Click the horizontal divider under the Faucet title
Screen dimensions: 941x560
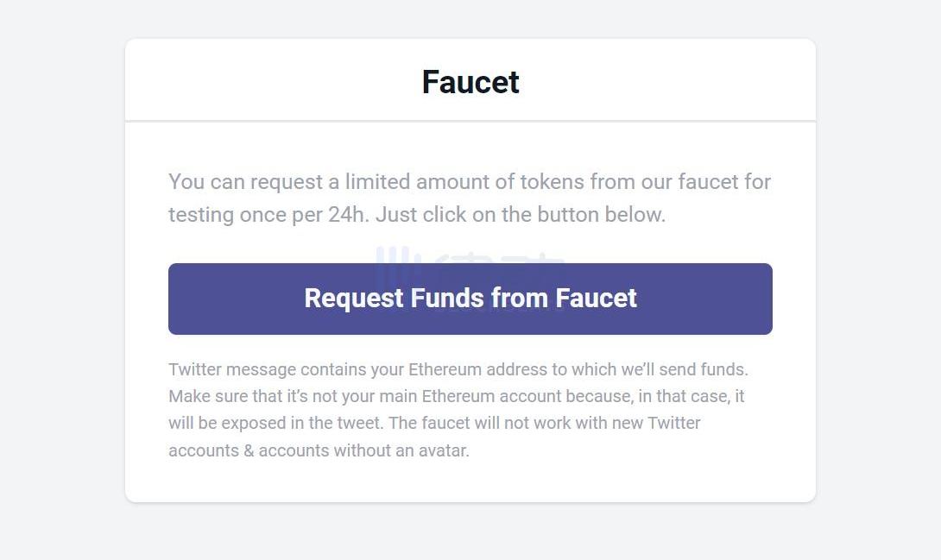(x=470, y=121)
